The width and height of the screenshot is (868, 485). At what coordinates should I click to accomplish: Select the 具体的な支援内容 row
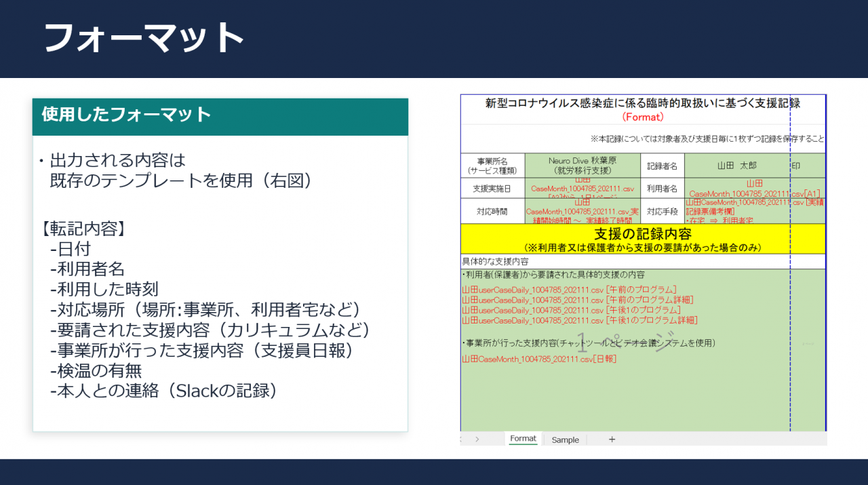click(x=643, y=261)
